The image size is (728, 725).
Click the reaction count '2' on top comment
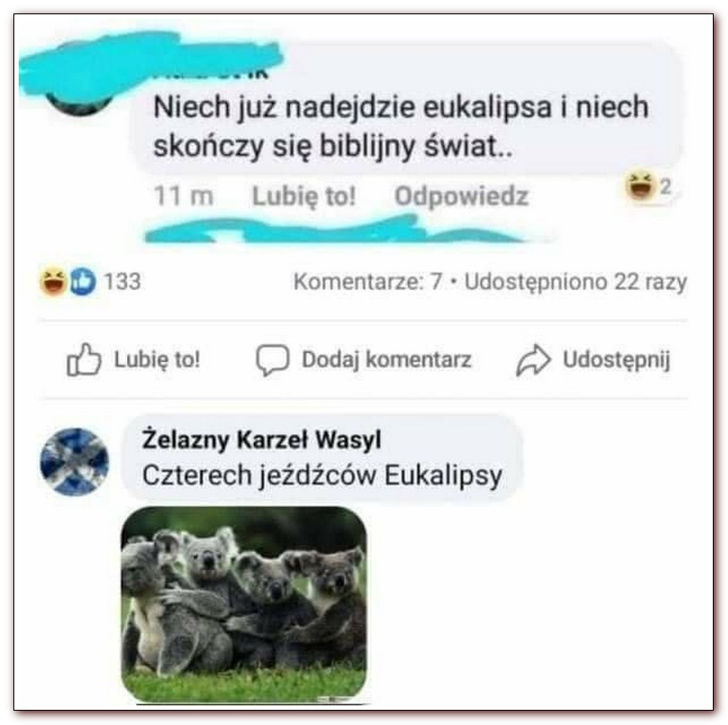[x=665, y=187]
